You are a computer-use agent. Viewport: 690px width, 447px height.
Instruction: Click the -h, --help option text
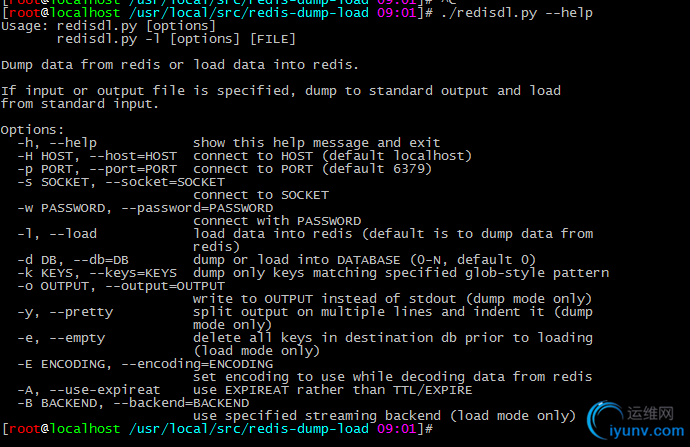57,143
